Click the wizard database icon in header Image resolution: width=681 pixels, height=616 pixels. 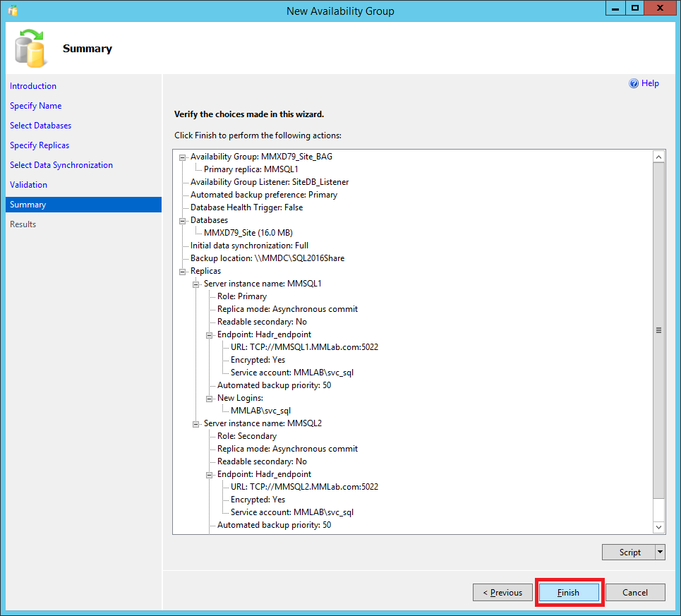tap(30, 49)
